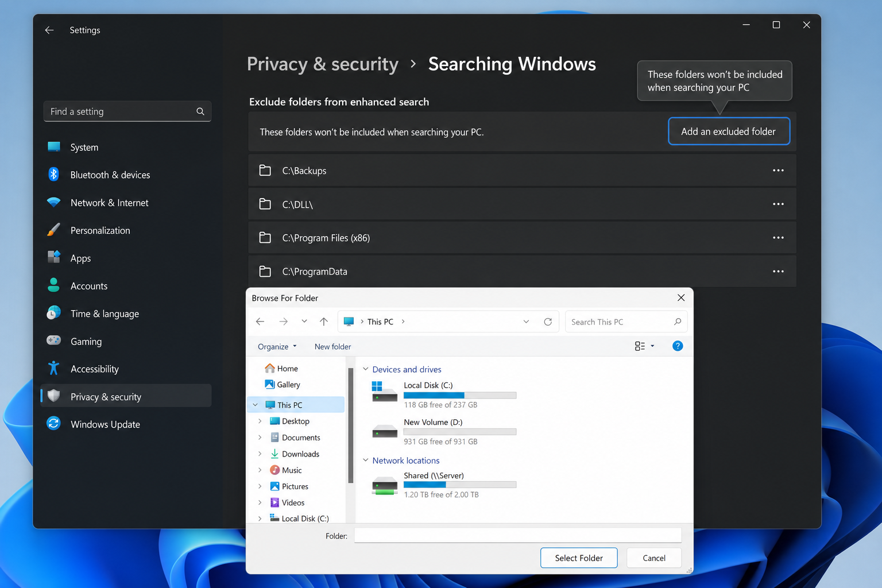The width and height of the screenshot is (882, 588).
Task: Open Apps icon in sidebar
Action: point(54,258)
